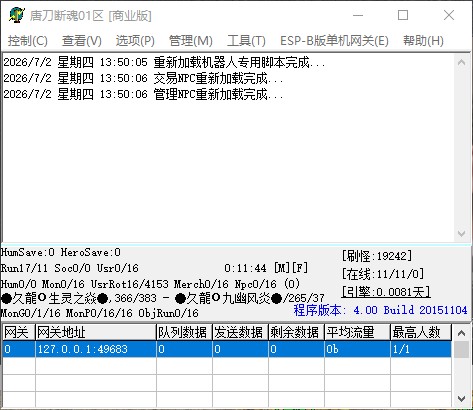The width and height of the screenshot is (473, 410).
Task: Open the 帮助(H) menu
Action: click(x=423, y=41)
